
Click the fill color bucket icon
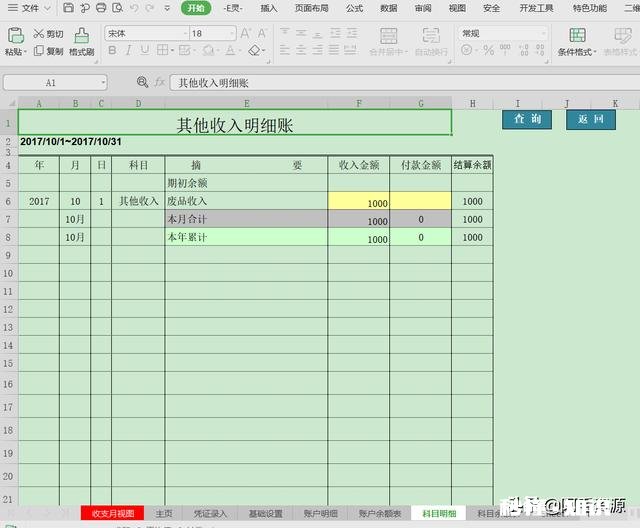(208, 50)
